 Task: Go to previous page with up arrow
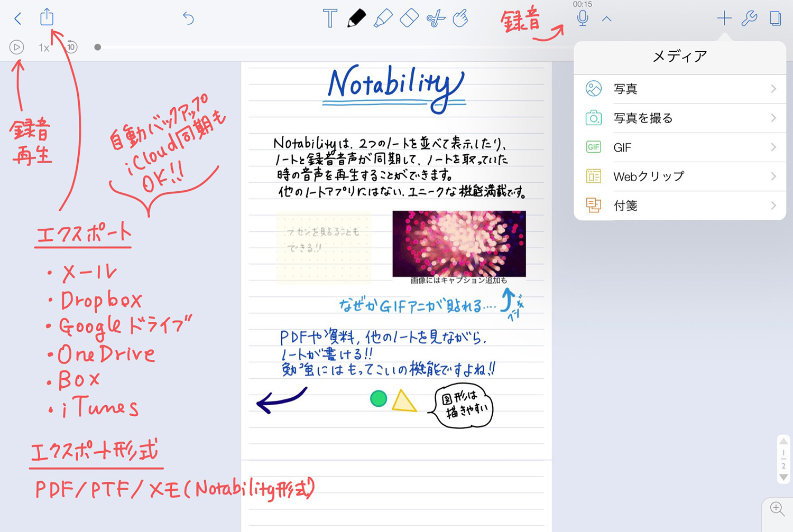click(x=783, y=441)
